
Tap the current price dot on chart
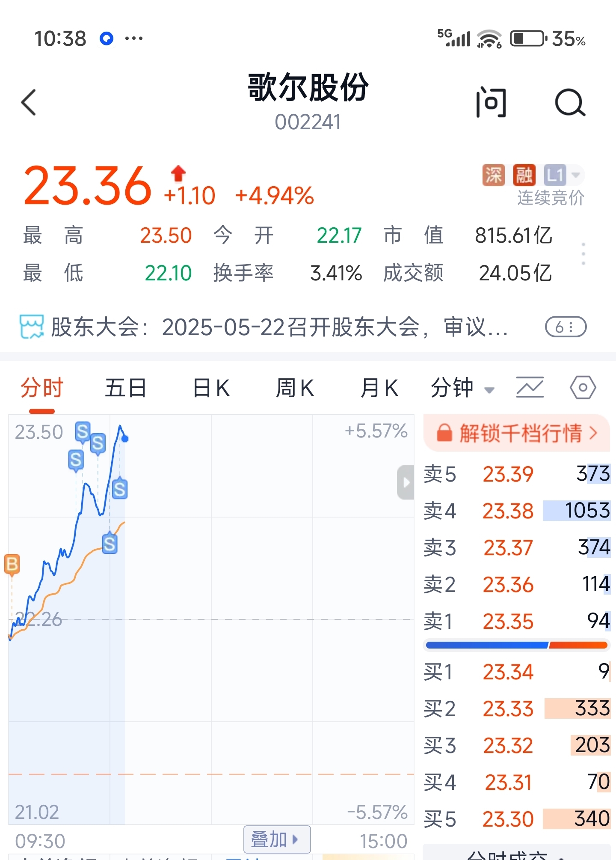(125, 438)
